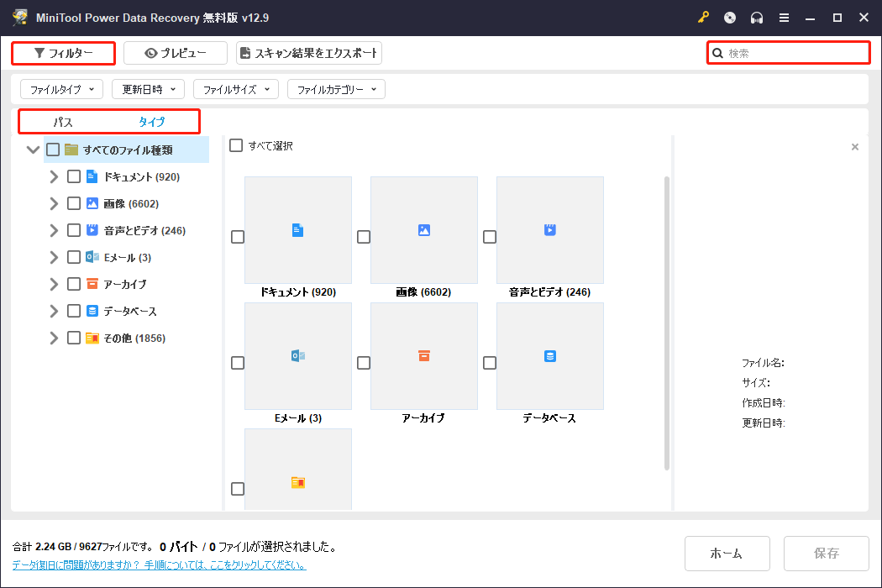
Task: Click the 保存 button
Action: [827, 553]
